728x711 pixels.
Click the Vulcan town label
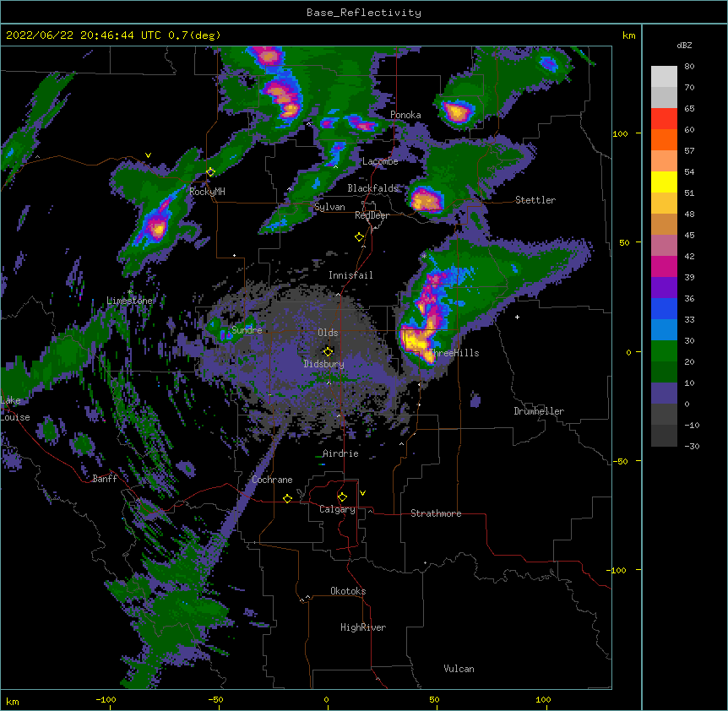(459, 669)
